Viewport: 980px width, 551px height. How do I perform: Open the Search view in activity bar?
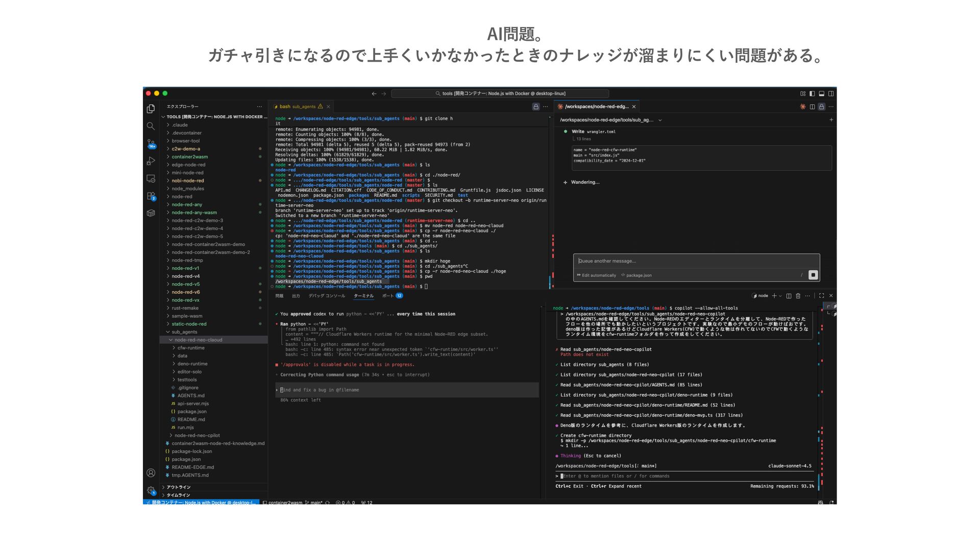tap(151, 126)
